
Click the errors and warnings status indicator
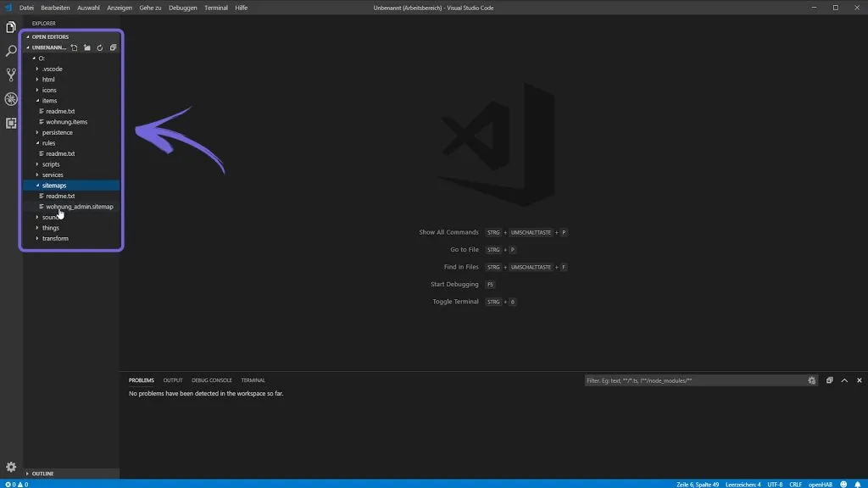click(17, 484)
